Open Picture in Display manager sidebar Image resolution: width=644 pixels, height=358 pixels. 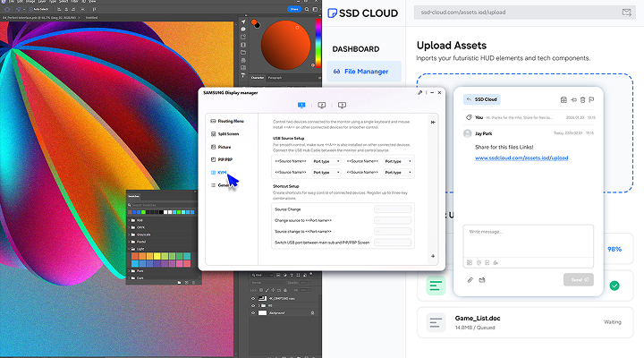coord(221,147)
